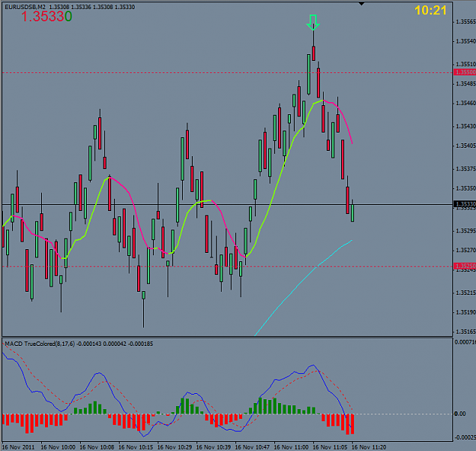
Task: Click the MACD scale value -0.00025
Action: point(465,437)
